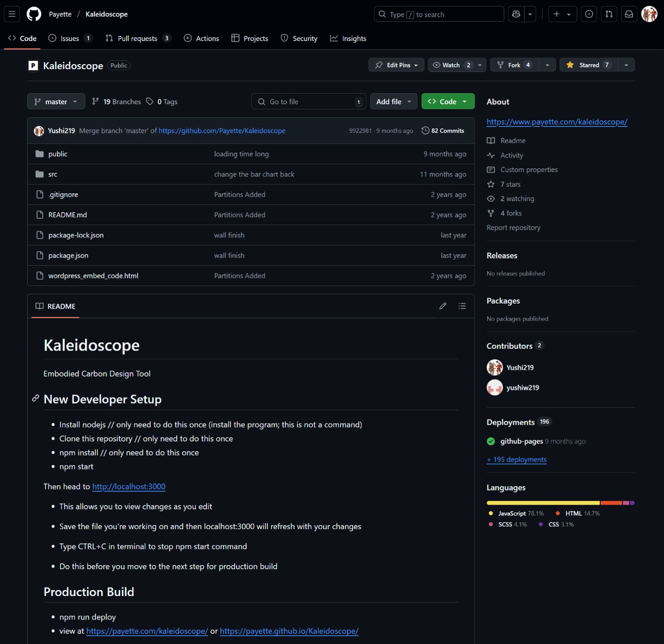This screenshot has width=664, height=644.
Task: Open the Activity link in About
Action: pos(505,155)
